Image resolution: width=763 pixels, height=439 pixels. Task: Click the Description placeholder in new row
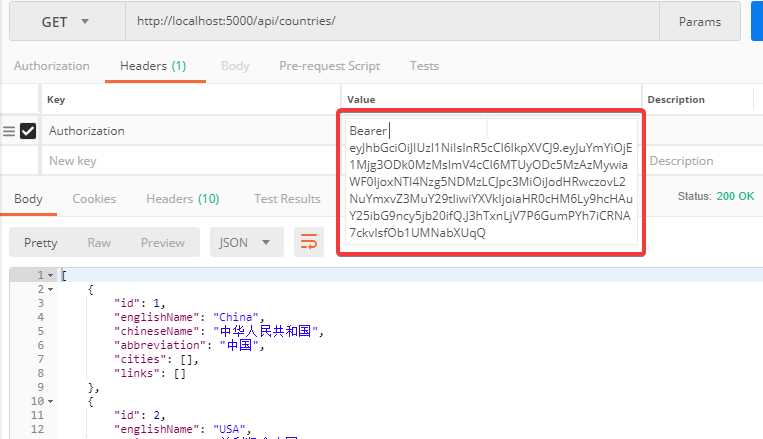pyautogui.click(x=681, y=161)
